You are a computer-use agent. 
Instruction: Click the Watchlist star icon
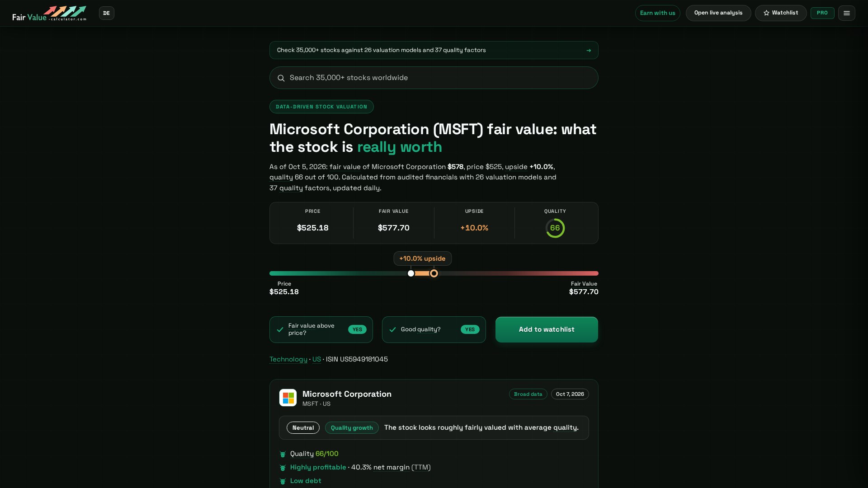(766, 13)
